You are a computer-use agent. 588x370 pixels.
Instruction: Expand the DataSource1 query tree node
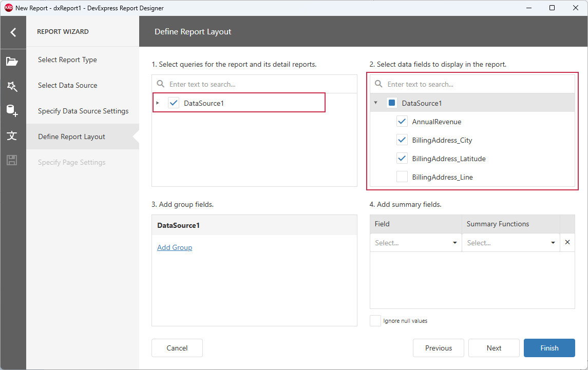tap(157, 103)
